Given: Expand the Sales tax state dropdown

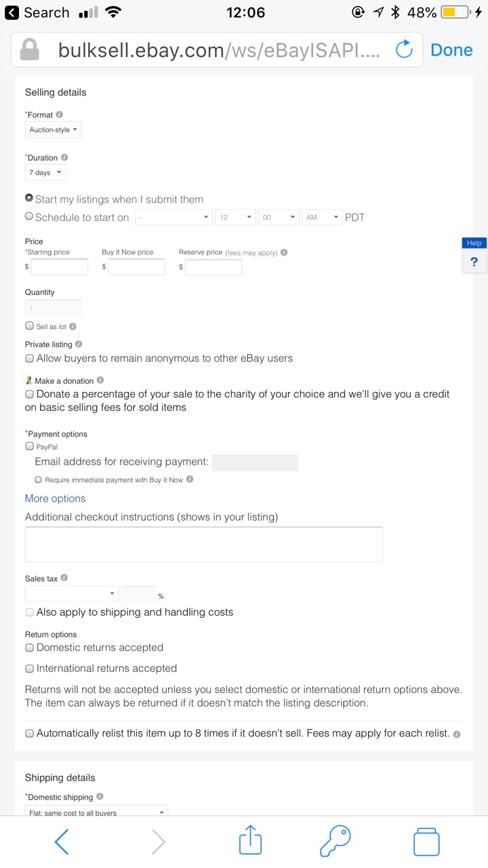Looking at the screenshot, I should (x=72, y=594).
